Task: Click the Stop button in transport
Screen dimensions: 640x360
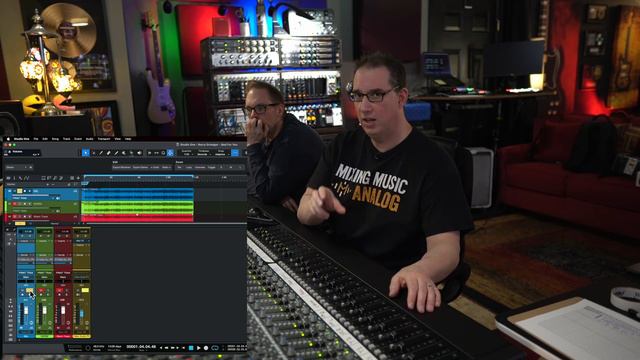Action: coord(191,348)
